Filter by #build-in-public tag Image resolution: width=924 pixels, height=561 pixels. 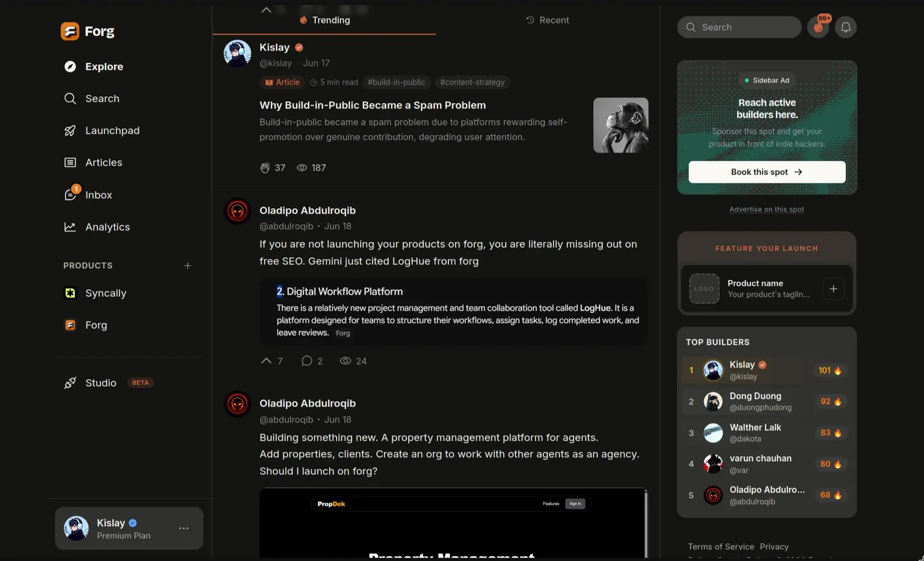point(397,82)
